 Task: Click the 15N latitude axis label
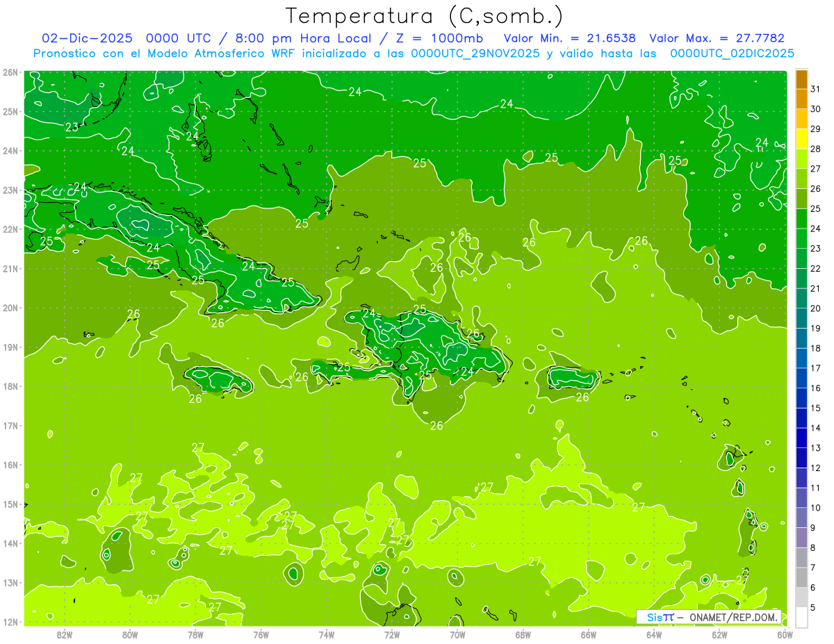tap(10, 504)
